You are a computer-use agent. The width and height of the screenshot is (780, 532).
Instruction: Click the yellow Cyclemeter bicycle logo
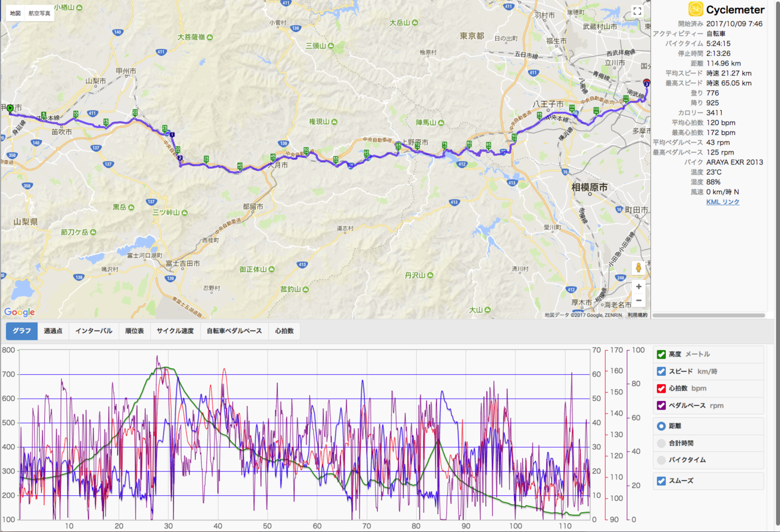coord(695,9)
